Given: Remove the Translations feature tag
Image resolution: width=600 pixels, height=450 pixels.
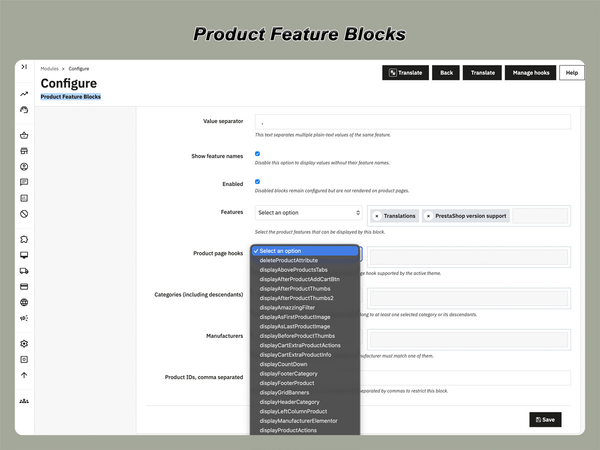Looking at the screenshot, I should 377,216.
